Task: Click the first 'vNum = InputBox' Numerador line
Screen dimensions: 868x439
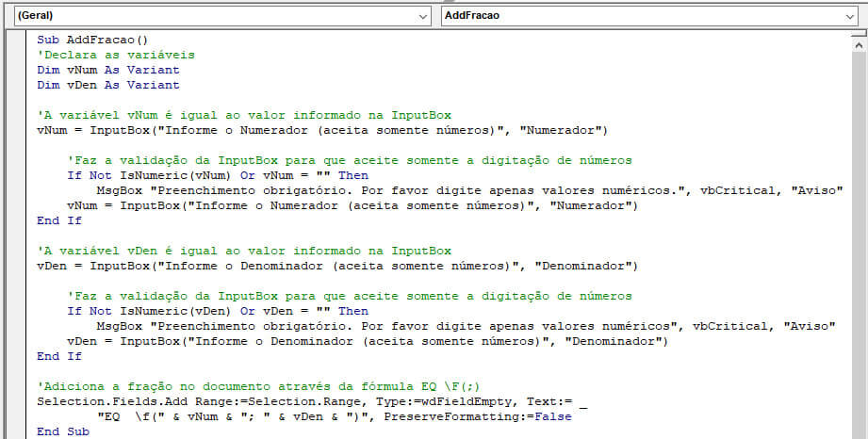Action: tap(322, 130)
